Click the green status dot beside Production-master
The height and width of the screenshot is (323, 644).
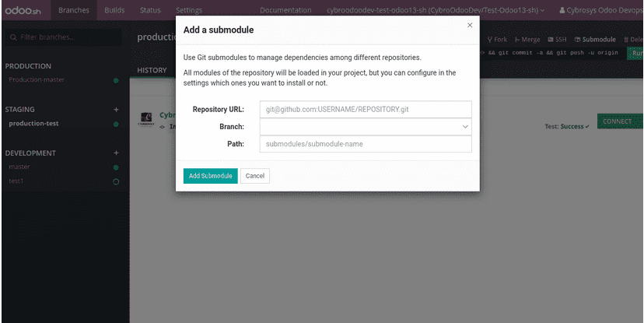click(116, 80)
